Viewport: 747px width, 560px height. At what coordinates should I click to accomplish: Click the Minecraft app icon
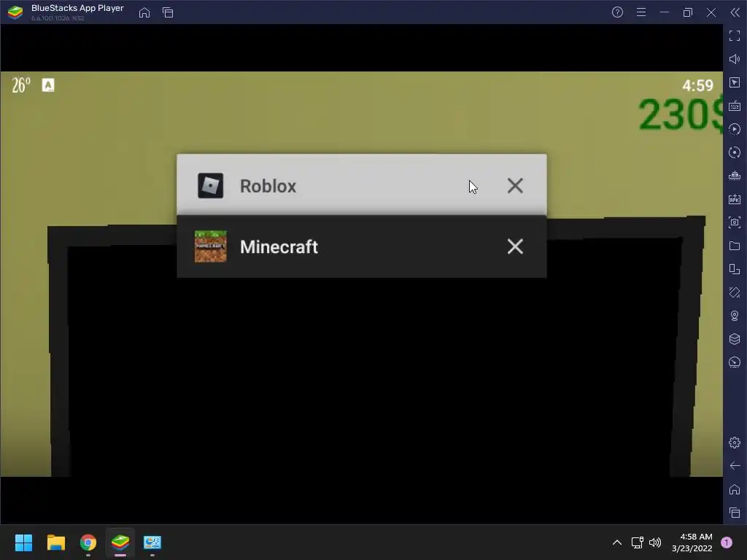(211, 246)
